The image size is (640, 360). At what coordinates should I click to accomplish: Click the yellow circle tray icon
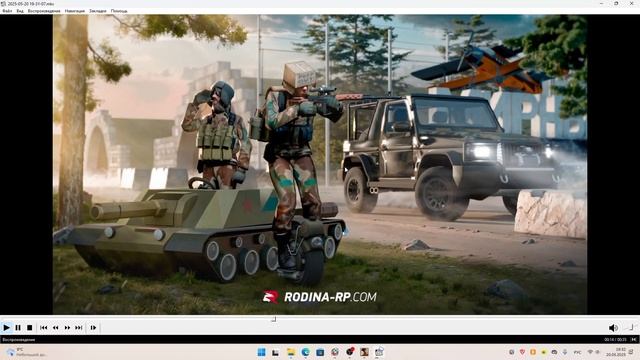coord(543,352)
